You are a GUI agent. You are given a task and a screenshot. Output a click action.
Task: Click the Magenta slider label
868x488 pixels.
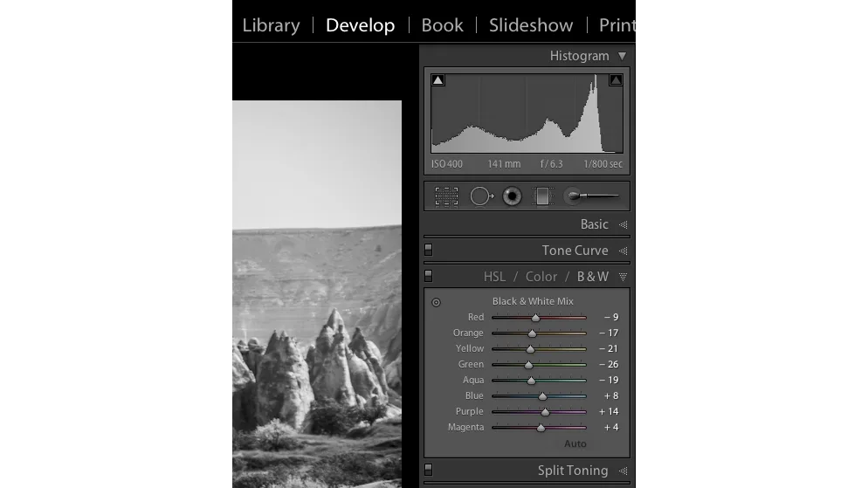click(465, 427)
